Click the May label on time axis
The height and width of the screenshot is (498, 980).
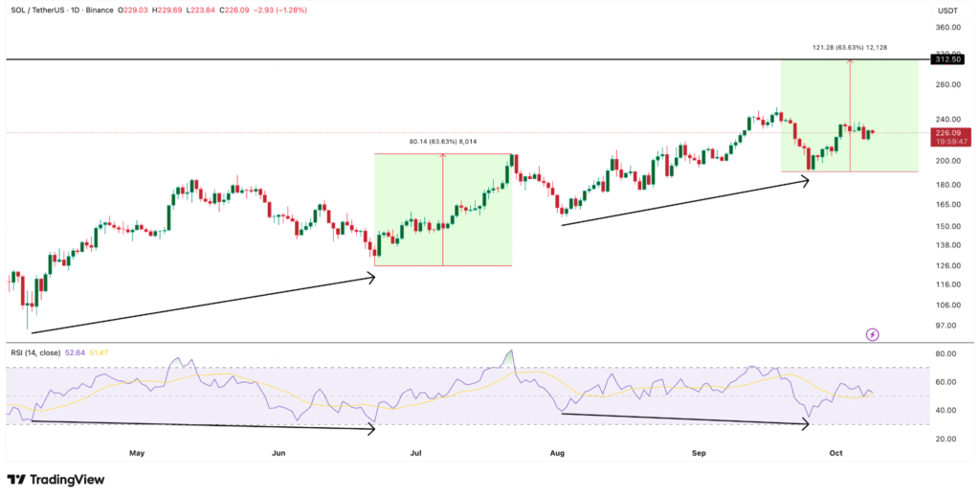pos(137,453)
